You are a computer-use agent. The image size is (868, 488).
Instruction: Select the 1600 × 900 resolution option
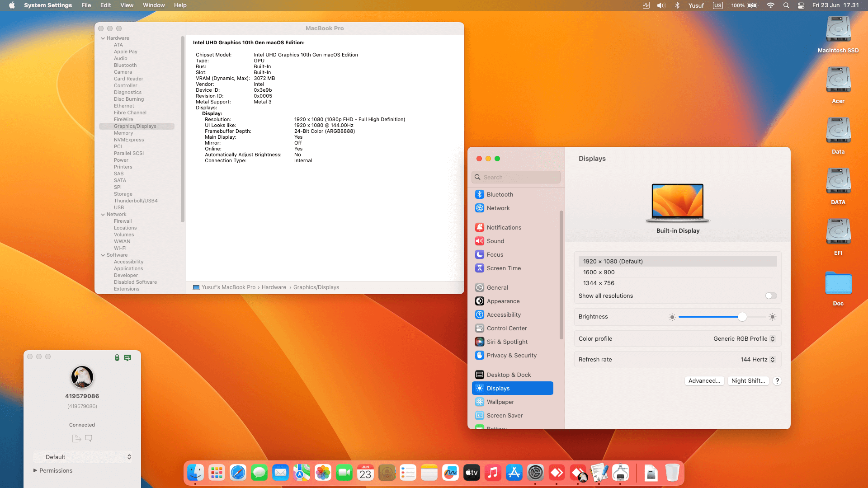pyautogui.click(x=678, y=272)
